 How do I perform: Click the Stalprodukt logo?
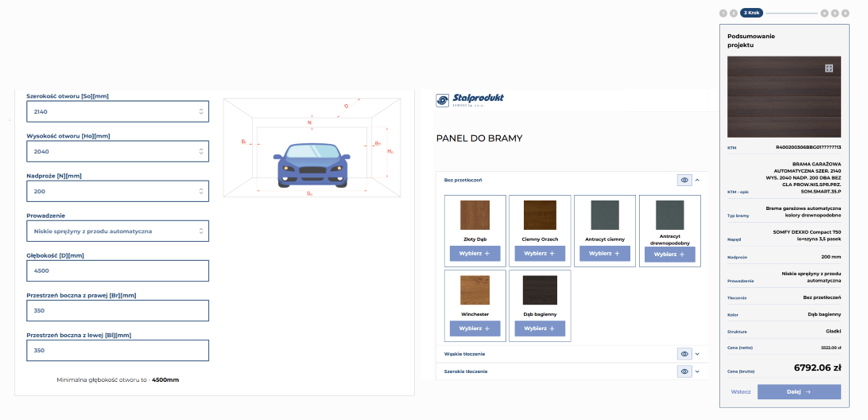coord(470,99)
